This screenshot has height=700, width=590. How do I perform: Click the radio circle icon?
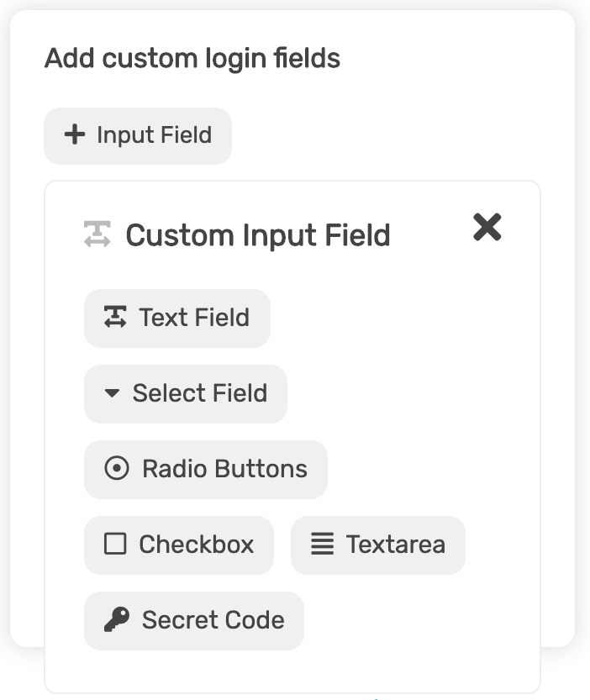[117, 468]
